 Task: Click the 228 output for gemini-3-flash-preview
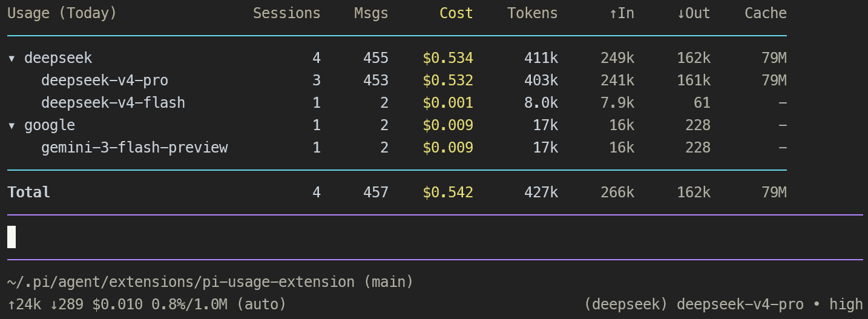point(698,148)
